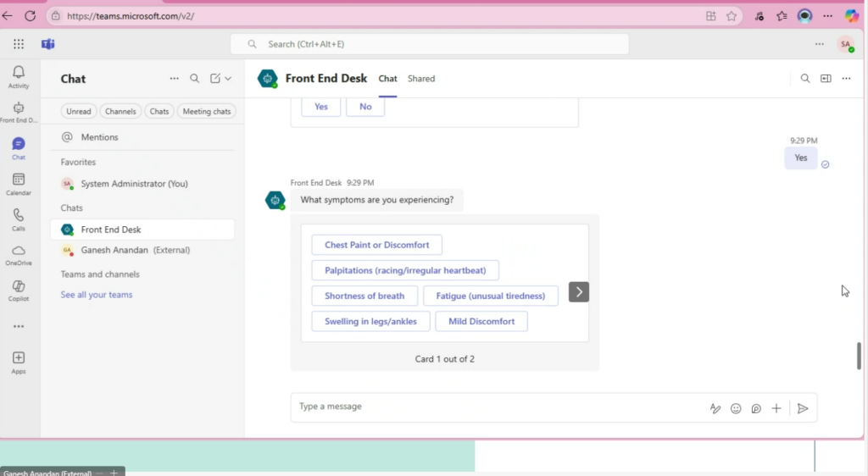Viewport: 868px width, 476px height.
Task: Click See all your teams link
Action: (97, 295)
